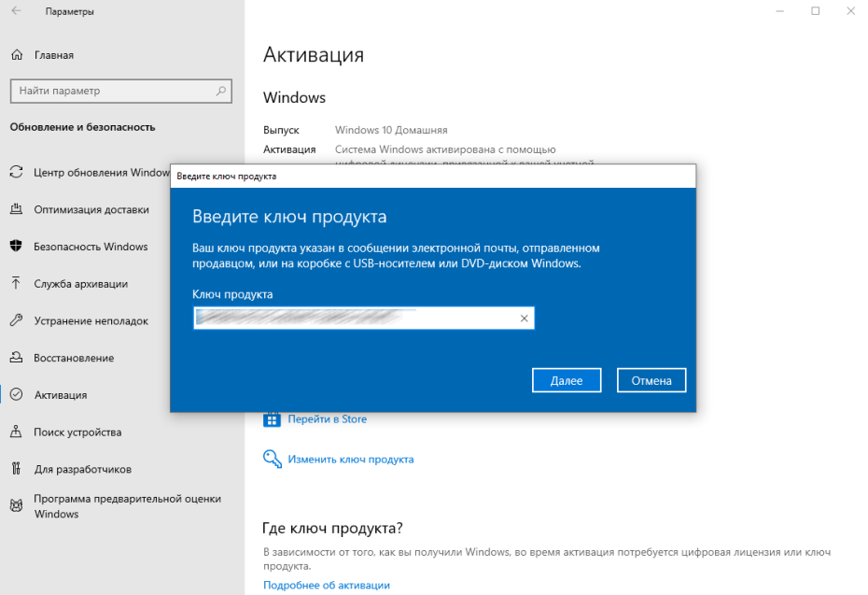
Task: Open Главная in the sidebar
Action: pyautogui.click(x=54, y=55)
